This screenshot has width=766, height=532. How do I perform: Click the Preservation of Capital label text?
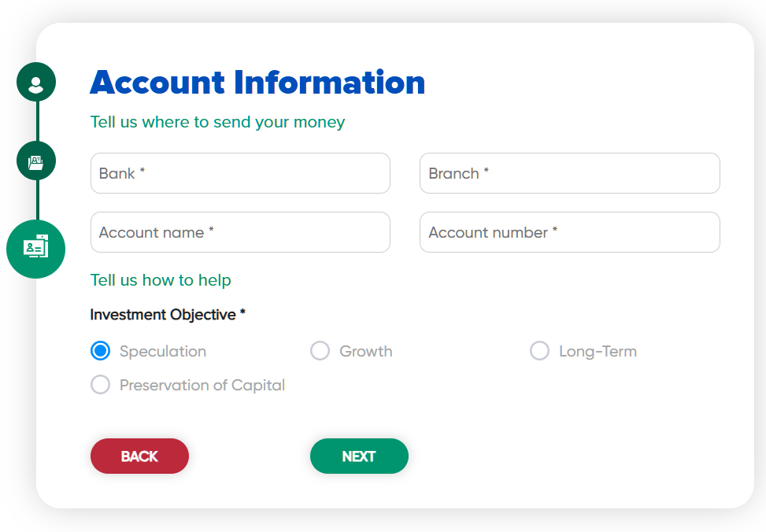(x=202, y=386)
